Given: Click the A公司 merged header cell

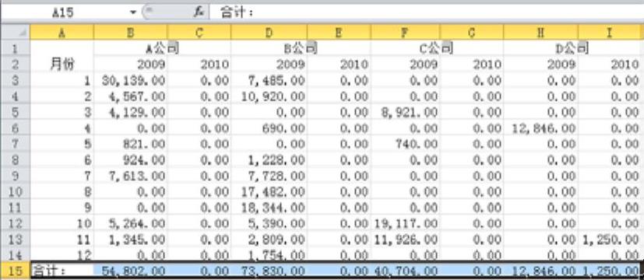Looking at the screenshot, I should pyautogui.click(x=162, y=48).
